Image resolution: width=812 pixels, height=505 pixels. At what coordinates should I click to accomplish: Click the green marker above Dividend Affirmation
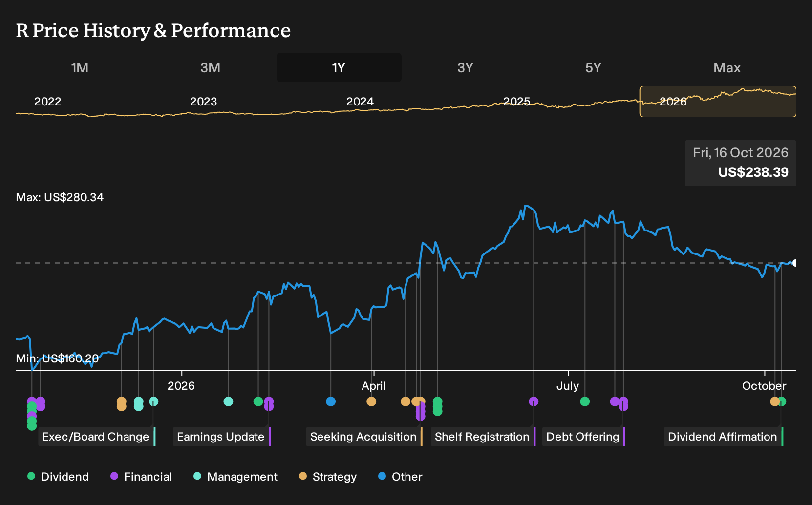pyautogui.click(x=782, y=401)
